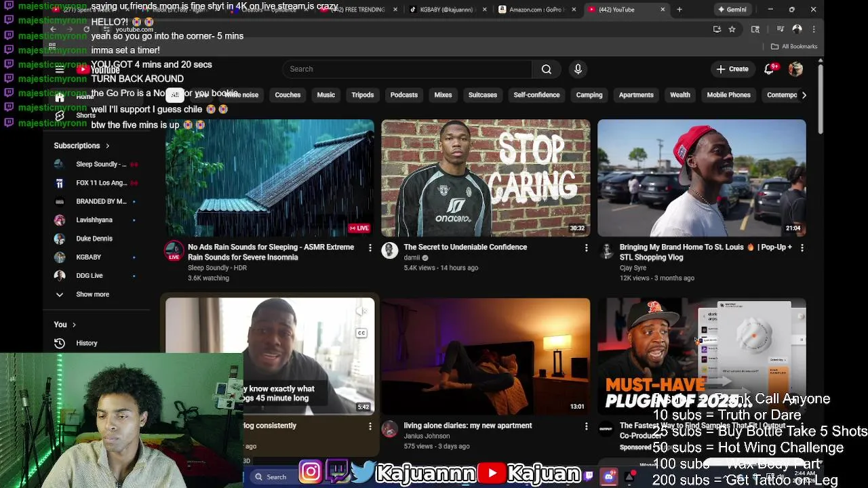The height and width of the screenshot is (488, 868).
Task: Click the Discord icon in the taskbar
Action: pos(609,477)
